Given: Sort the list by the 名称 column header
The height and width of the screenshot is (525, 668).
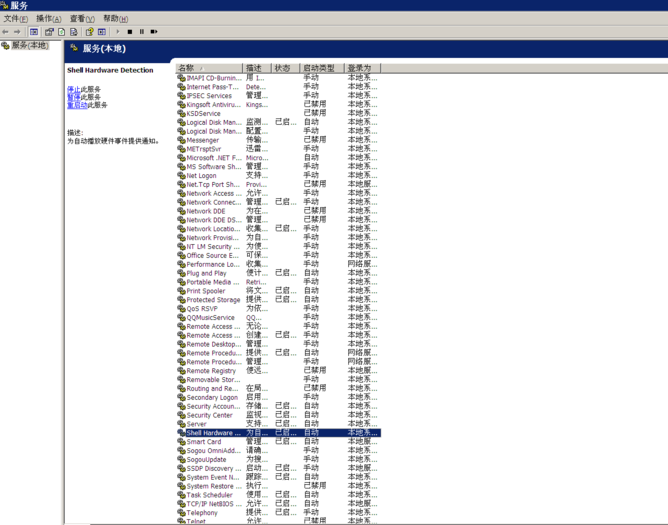Looking at the screenshot, I should coord(209,68).
